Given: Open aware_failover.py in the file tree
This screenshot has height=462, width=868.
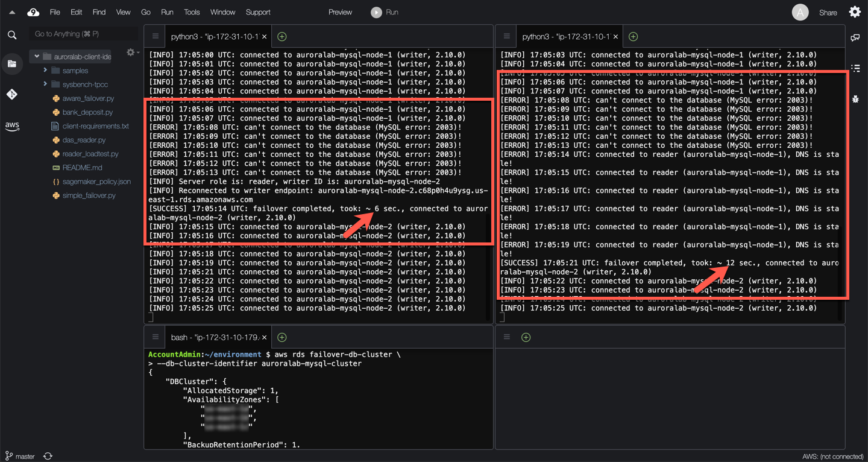Looking at the screenshot, I should point(88,98).
